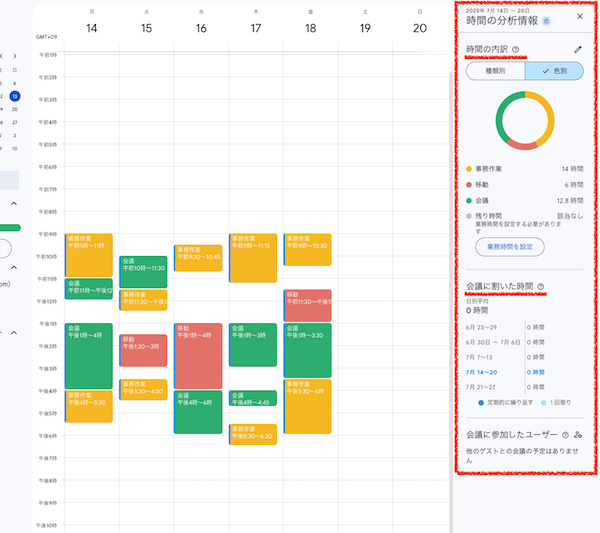This screenshot has height=533, width=600.
Task: Open Monday 会議 午前11時 event
Action: (x=88, y=289)
